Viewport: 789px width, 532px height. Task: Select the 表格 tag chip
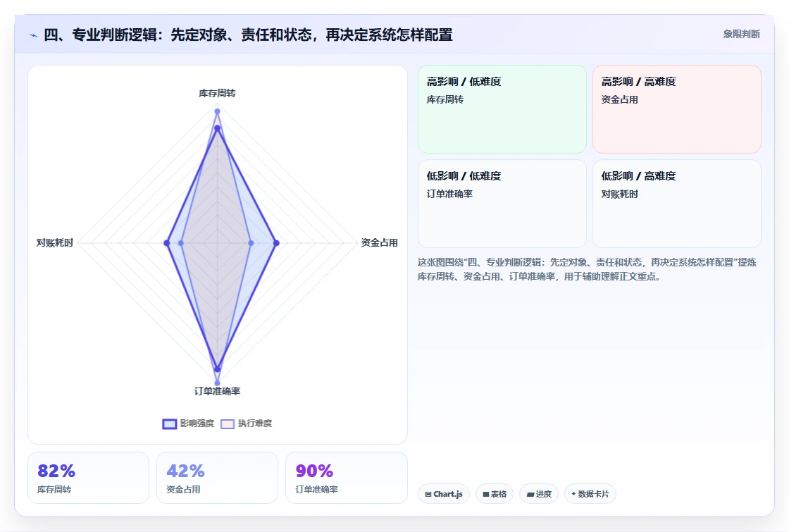coord(494,494)
